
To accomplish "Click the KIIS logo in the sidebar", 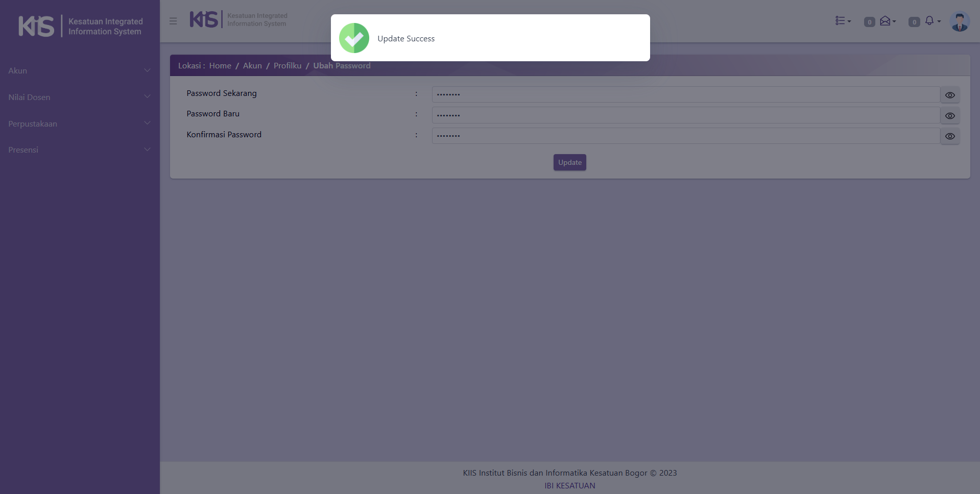I will coord(80,26).
